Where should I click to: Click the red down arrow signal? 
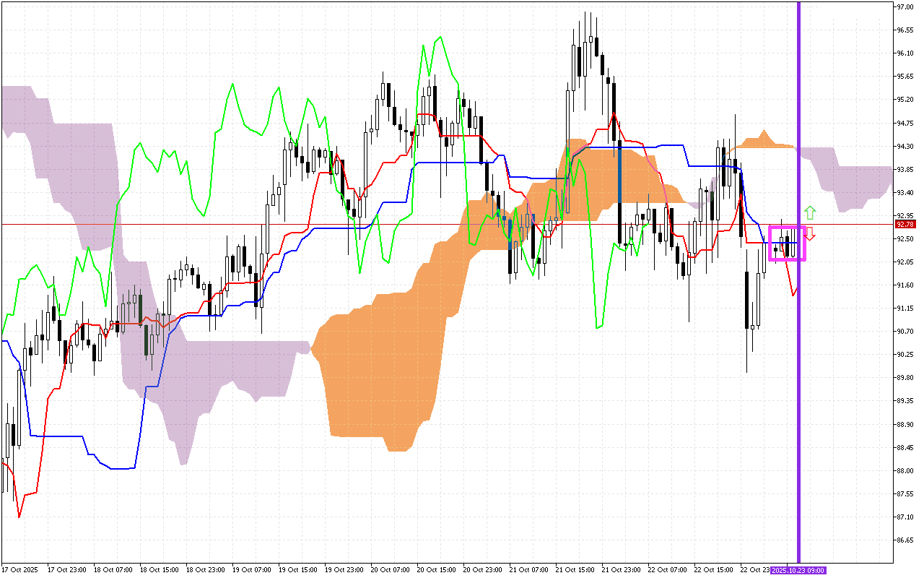(x=810, y=233)
